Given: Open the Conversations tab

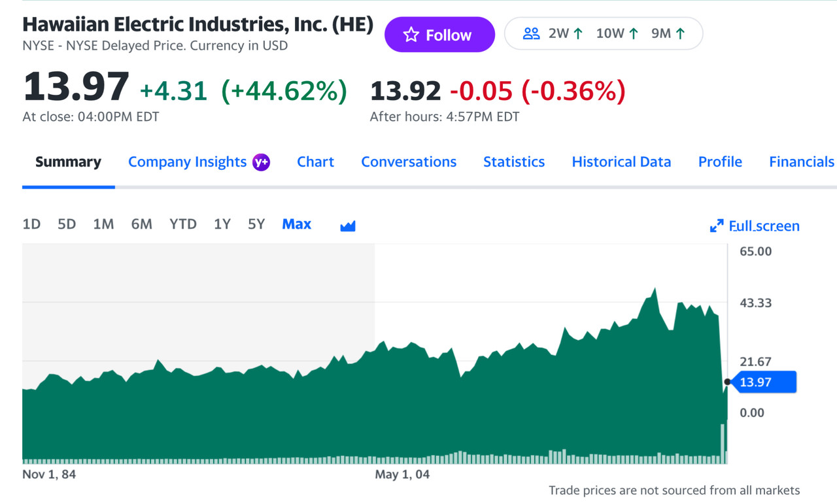Looking at the screenshot, I should (409, 162).
